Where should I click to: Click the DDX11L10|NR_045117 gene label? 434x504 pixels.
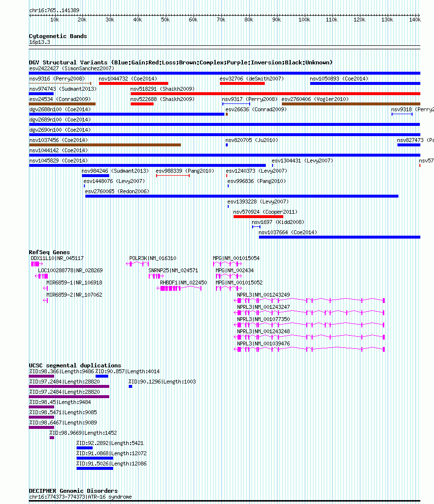[x=57, y=259]
